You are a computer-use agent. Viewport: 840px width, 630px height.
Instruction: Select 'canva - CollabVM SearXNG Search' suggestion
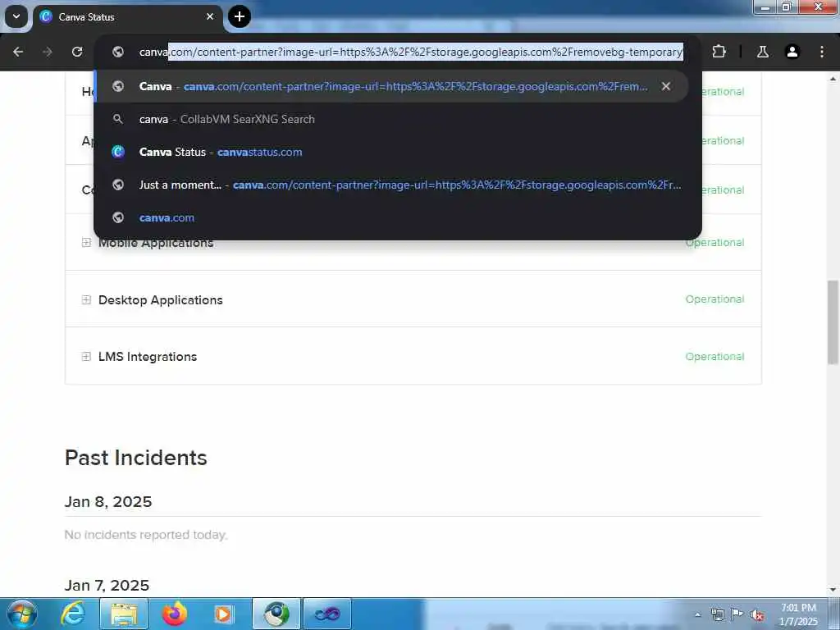[398, 120]
